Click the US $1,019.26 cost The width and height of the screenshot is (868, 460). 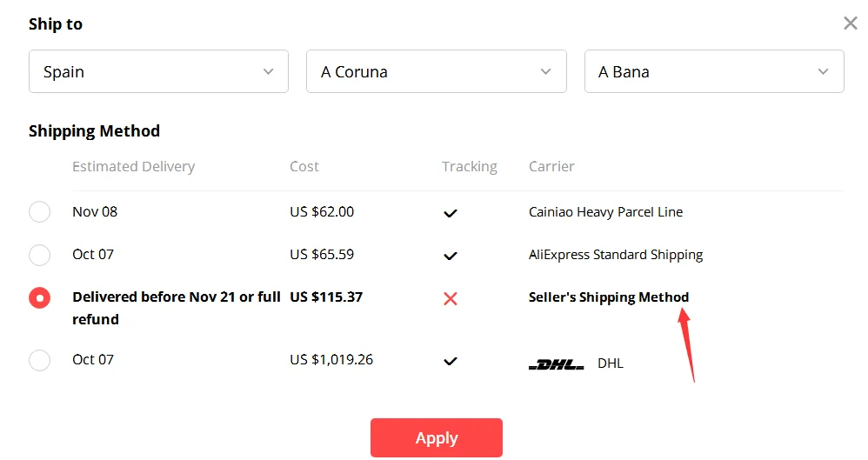(331, 359)
